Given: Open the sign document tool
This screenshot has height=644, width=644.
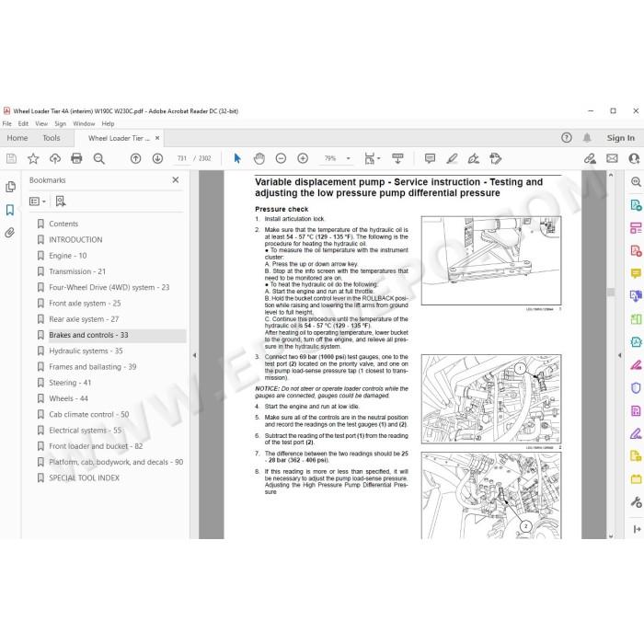Looking at the screenshot, I should (x=474, y=158).
